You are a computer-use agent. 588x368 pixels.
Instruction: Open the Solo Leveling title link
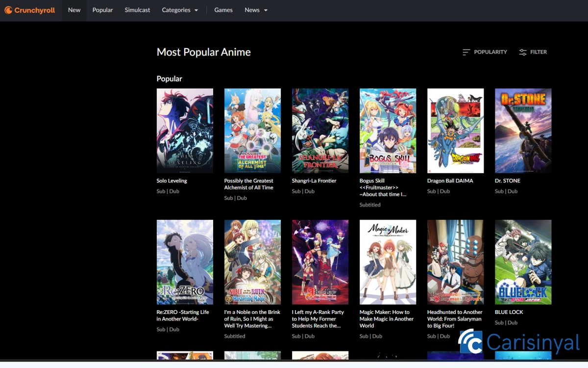pos(171,181)
